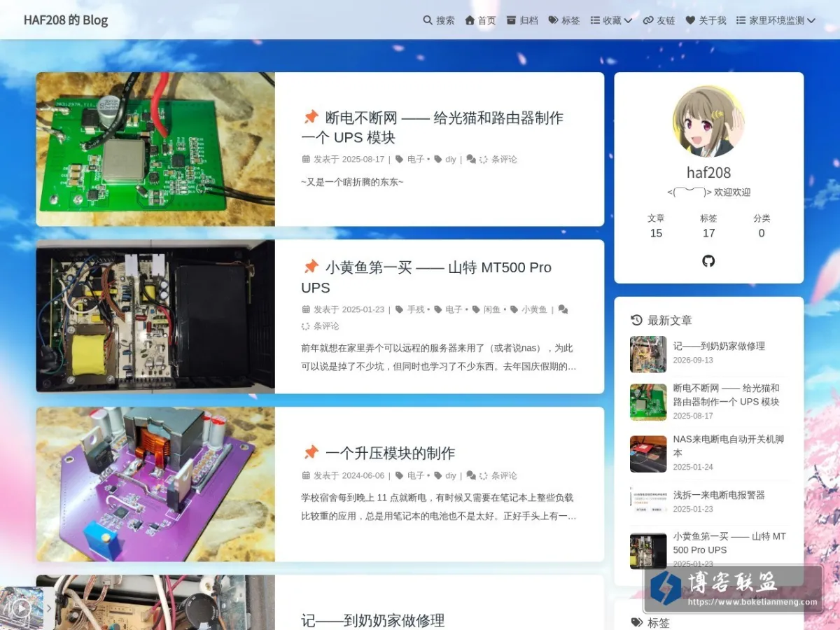This screenshot has height=630, width=840.
Task: Open the main-column post 记——到奶奶家做修理
Action: coord(372,620)
